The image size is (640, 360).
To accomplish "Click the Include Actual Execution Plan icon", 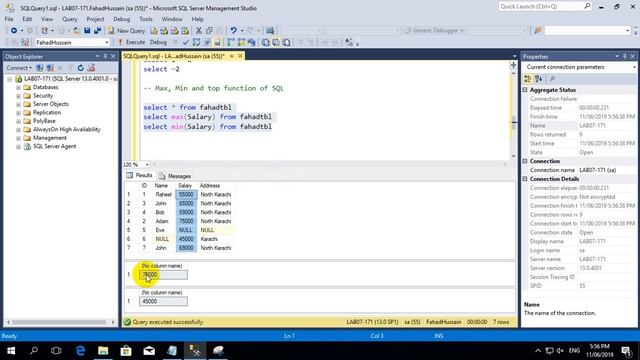I will (231, 42).
